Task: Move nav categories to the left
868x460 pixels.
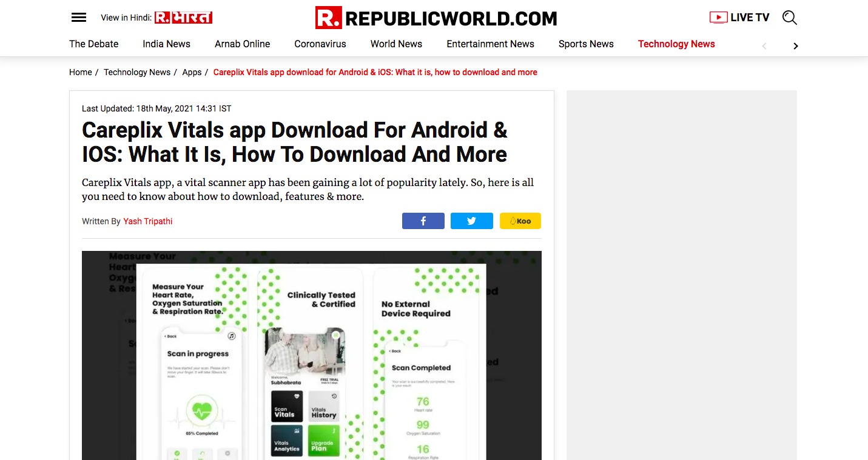Action: 764,46
